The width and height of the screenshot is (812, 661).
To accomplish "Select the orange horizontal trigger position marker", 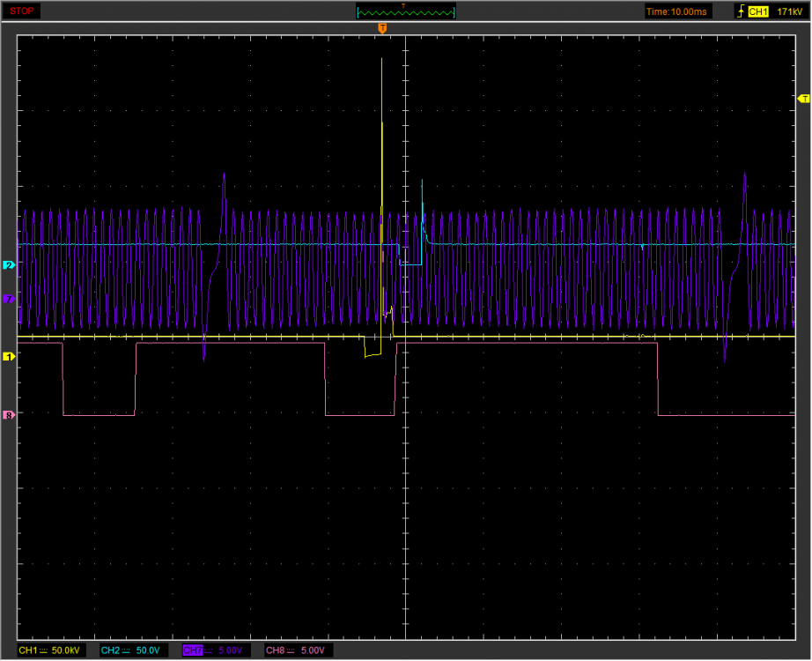I will tap(381, 29).
